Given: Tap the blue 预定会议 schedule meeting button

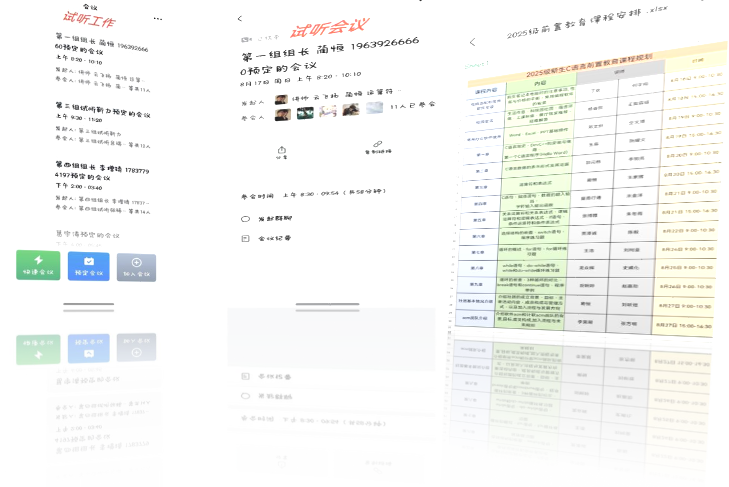Looking at the screenshot, I should click(x=88, y=266).
